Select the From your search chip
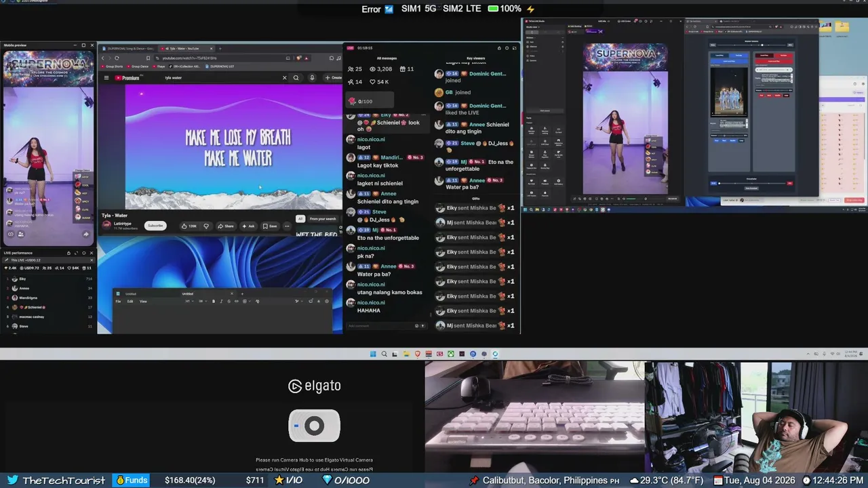This screenshot has width=868, height=488. point(323,219)
